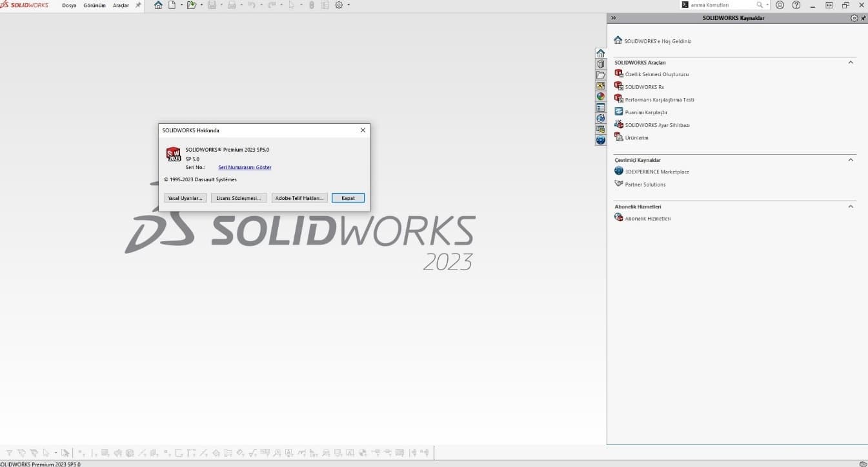Click the Lisans Sözleşmesi button
The height and width of the screenshot is (467, 868).
click(x=239, y=198)
